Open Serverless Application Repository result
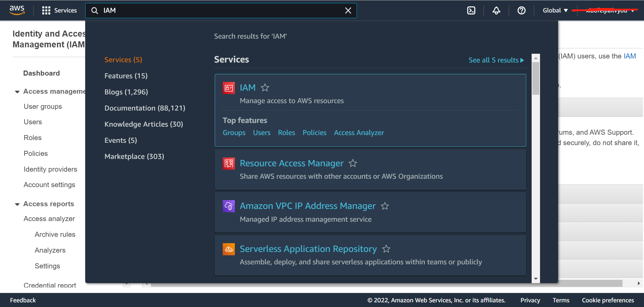 point(308,249)
